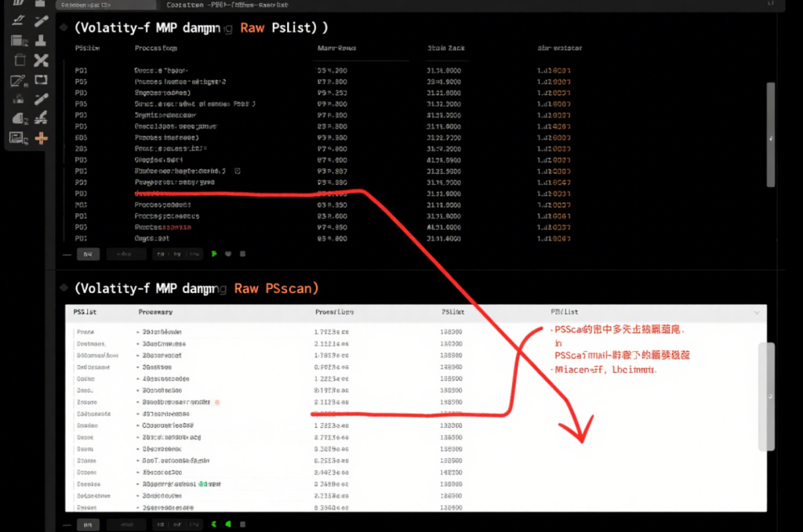Click the 'Process Eogn' column header in Pslist table

click(155, 48)
